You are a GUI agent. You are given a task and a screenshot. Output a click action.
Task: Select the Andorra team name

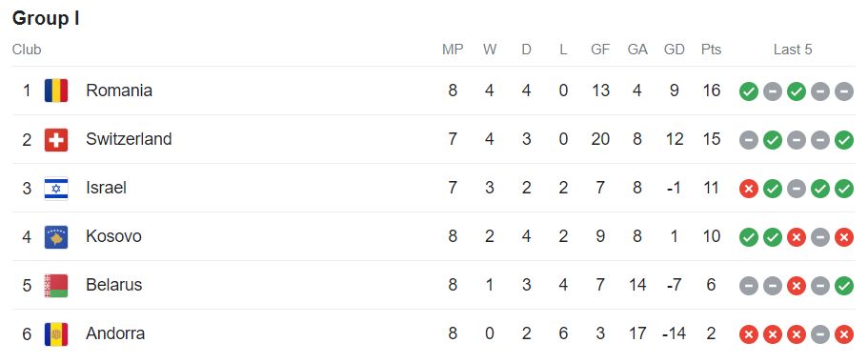click(x=115, y=333)
